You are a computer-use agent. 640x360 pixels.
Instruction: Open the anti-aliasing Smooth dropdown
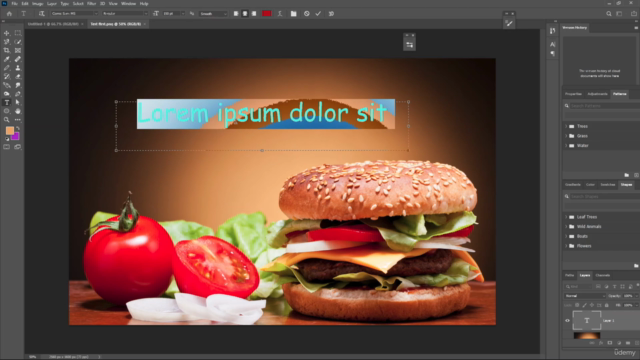[x=213, y=13]
